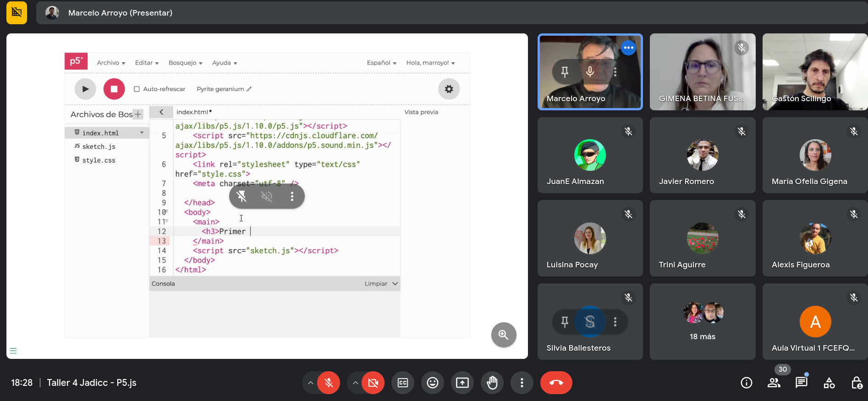Open more call options three dots

(522, 383)
